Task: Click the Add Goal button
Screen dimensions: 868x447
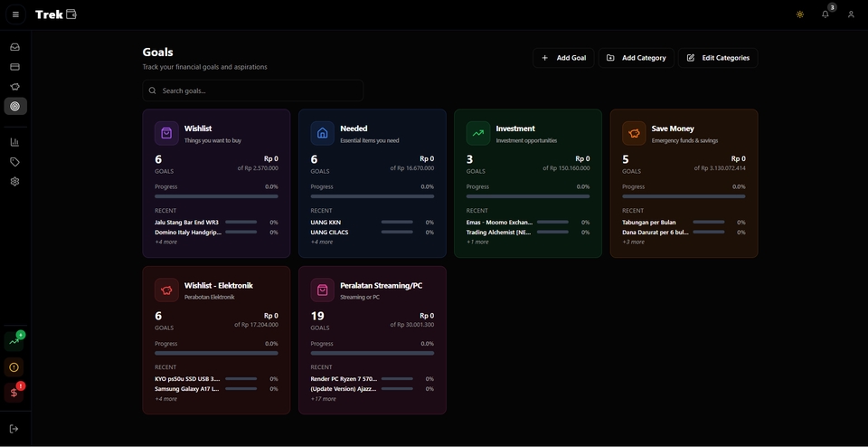Action: pyautogui.click(x=563, y=58)
